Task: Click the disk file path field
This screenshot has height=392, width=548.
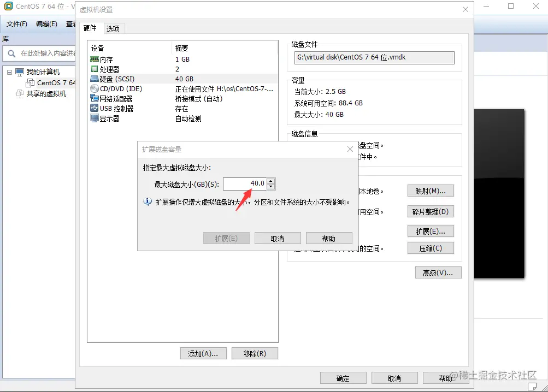Action: tap(374, 58)
